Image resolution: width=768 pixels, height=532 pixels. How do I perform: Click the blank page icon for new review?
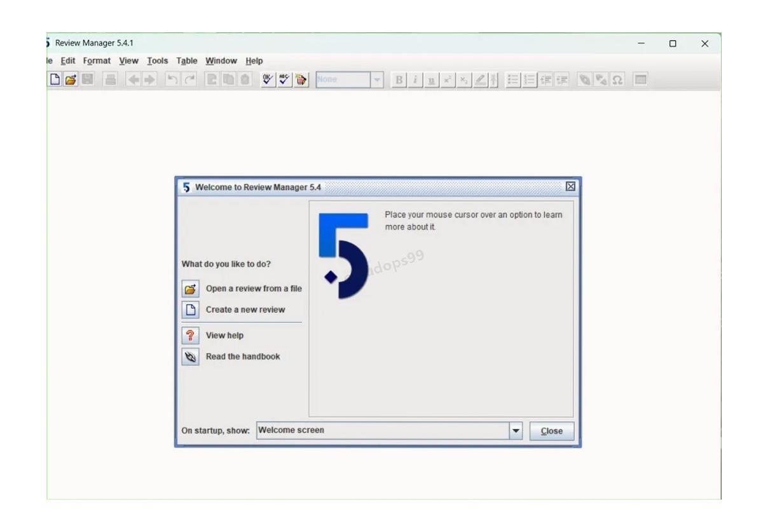pyautogui.click(x=190, y=310)
